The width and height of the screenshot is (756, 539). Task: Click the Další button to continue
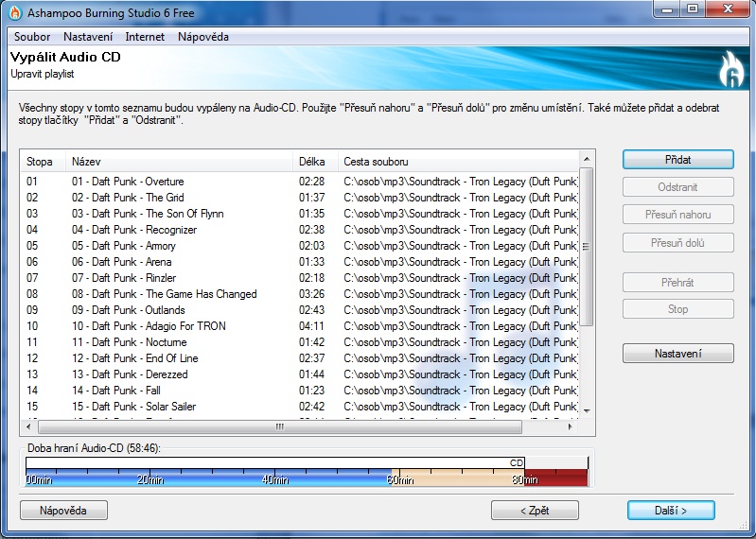point(670,511)
